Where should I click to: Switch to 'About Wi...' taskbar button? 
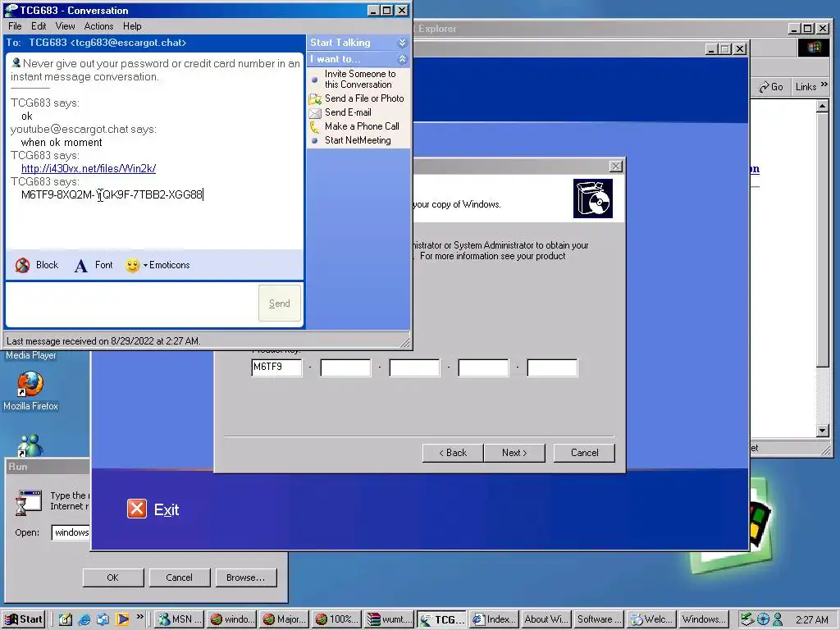tap(546, 619)
